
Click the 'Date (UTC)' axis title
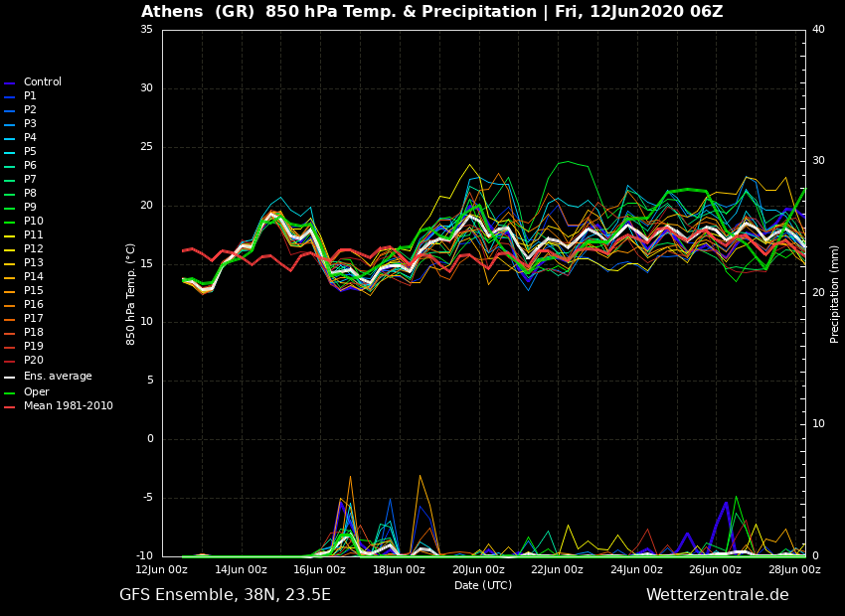click(x=483, y=585)
